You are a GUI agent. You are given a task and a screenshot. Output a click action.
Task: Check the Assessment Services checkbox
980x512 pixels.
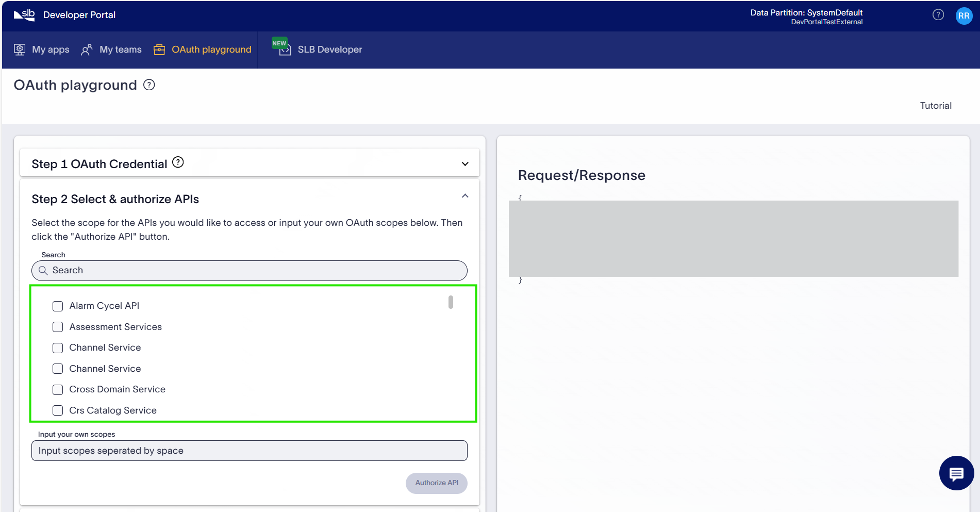[x=58, y=327]
